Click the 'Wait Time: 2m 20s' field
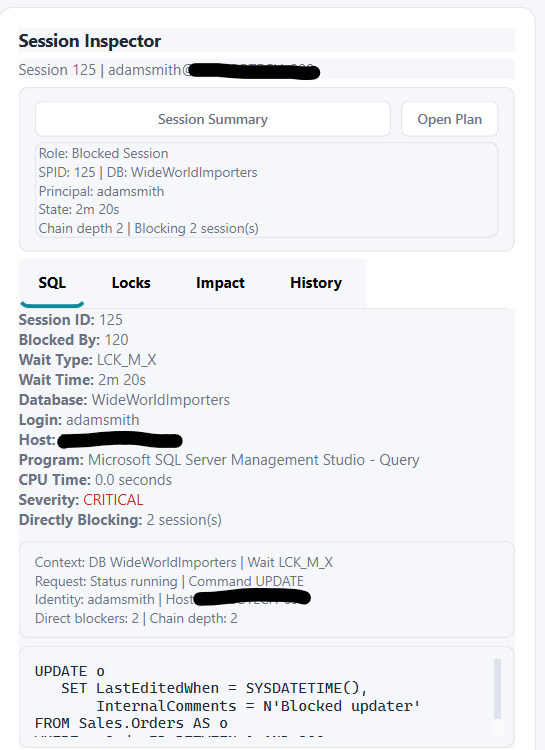Viewport: 545px width, 750px height. (x=82, y=380)
